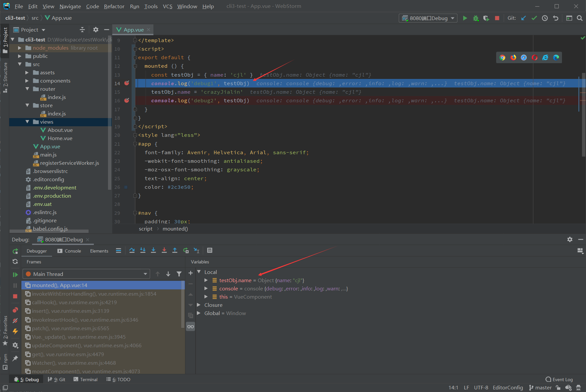Screen dimensions: 586x392
Task: Toggle the Structure tool window side tab
Action: [5, 78]
